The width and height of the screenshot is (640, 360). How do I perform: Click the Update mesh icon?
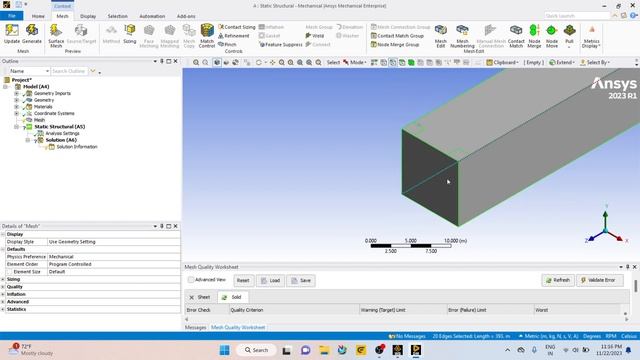tap(12, 33)
